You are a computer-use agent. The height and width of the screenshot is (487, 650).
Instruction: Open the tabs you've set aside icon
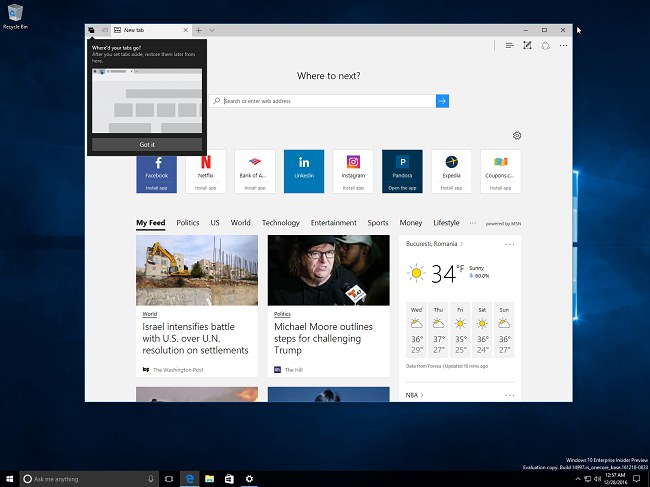pyautogui.click(x=91, y=30)
